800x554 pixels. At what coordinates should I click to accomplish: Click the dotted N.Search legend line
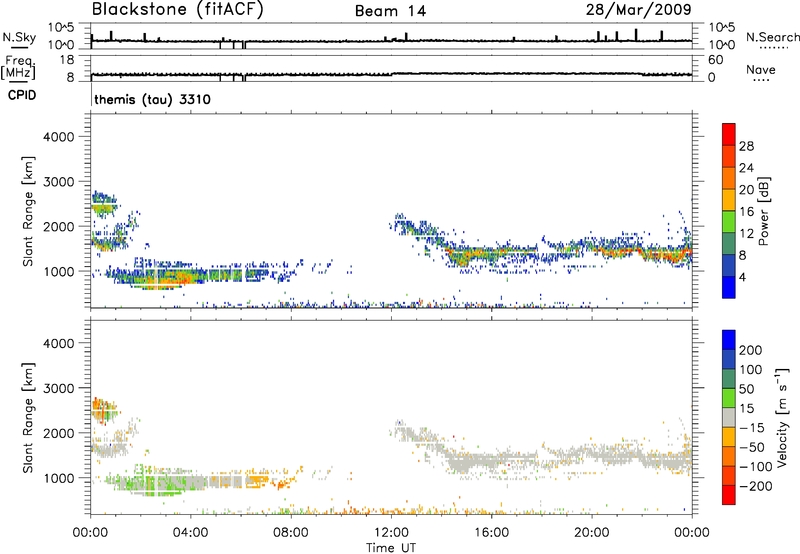pos(773,48)
